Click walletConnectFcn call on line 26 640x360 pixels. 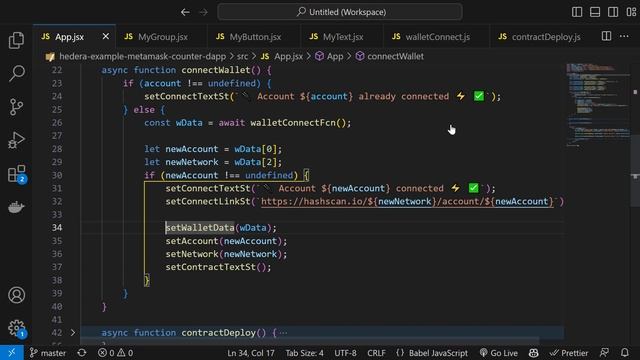(x=293, y=123)
